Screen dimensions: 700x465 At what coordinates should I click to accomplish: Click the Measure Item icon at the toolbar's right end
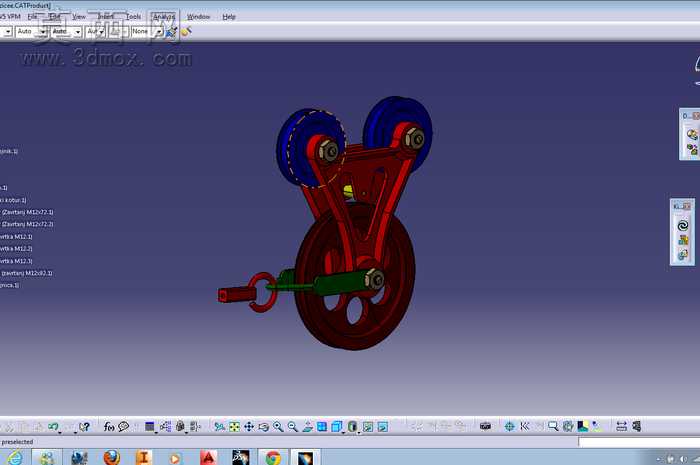[637, 426]
